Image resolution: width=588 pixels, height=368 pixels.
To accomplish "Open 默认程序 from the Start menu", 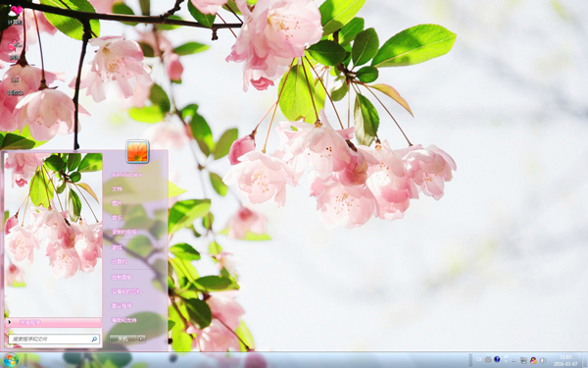I will click(x=122, y=305).
